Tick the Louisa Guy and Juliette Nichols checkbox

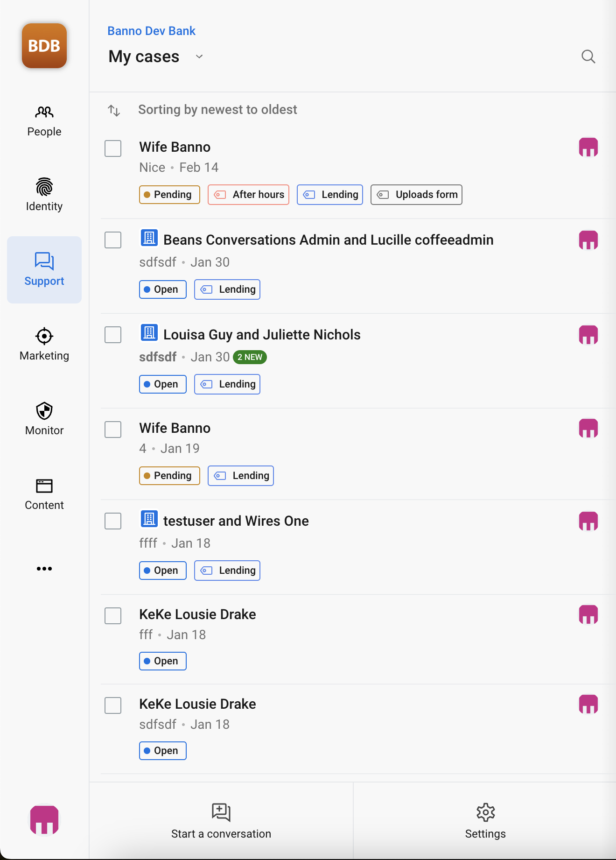coord(113,335)
